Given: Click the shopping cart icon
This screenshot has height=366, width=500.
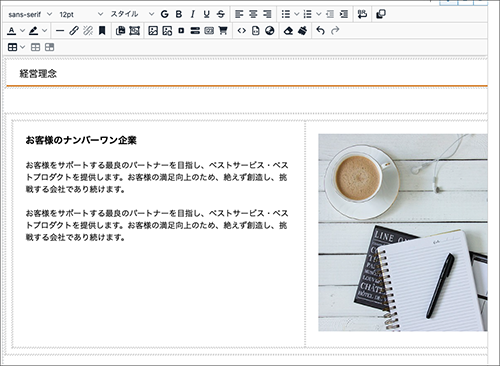Looking at the screenshot, I should click(x=223, y=31).
